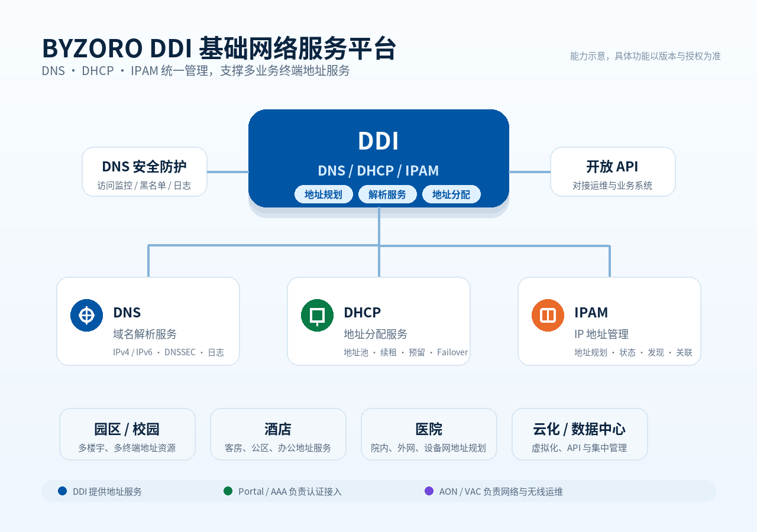Click the text 多楼宇、多终端地址资源
757x532 pixels.
point(127,448)
